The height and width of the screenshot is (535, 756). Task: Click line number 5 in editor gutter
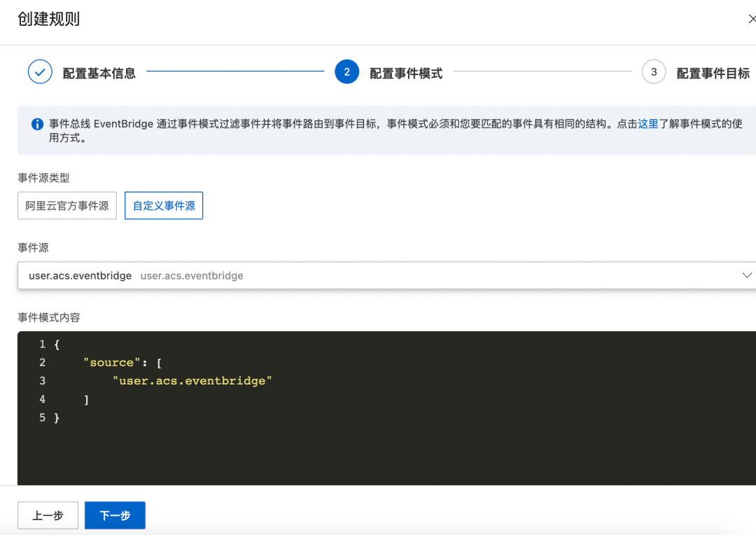pos(43,417)
